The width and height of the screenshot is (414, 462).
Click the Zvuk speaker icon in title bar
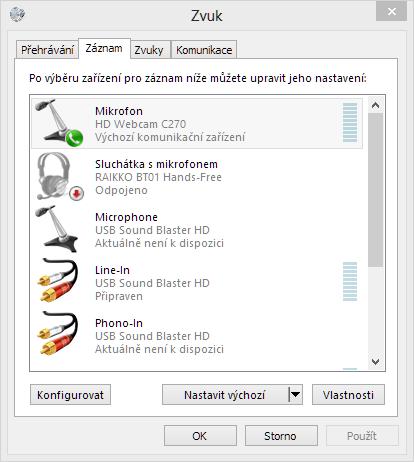pos(17,14)
